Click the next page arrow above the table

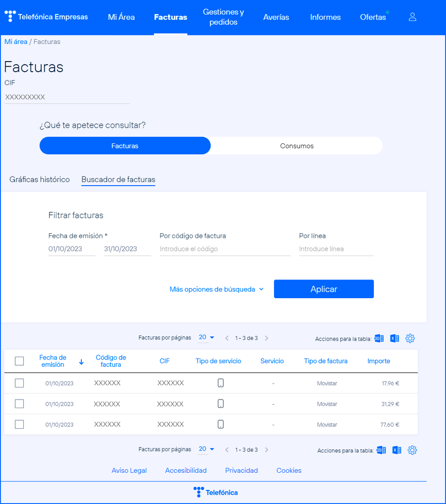click(267, 338)
